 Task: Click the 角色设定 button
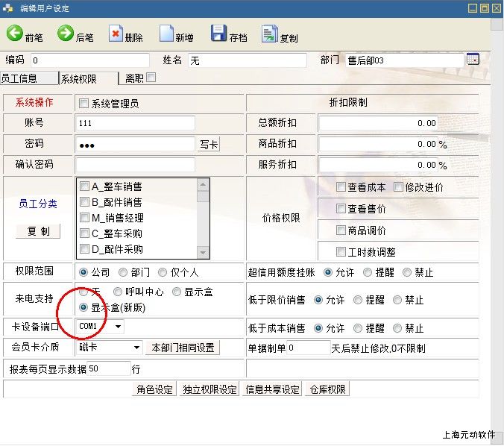tap(154, 389)
